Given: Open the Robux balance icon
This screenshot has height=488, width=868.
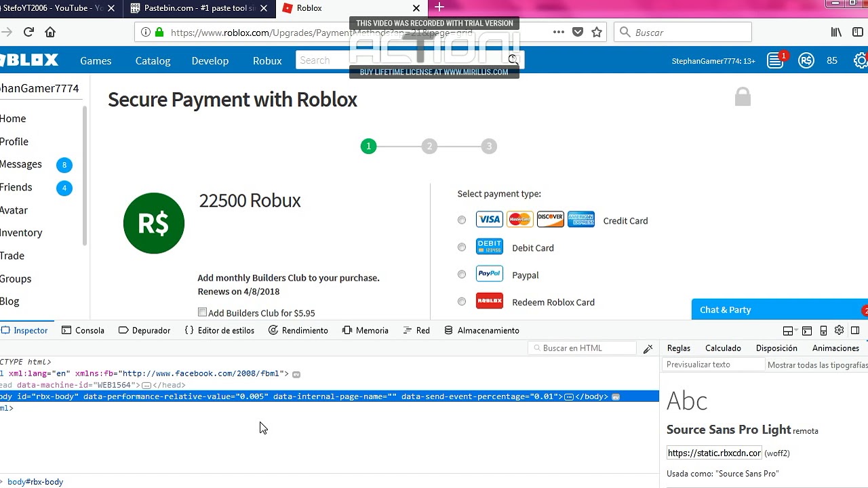Looking at the screenshot, I should point(806,60).
